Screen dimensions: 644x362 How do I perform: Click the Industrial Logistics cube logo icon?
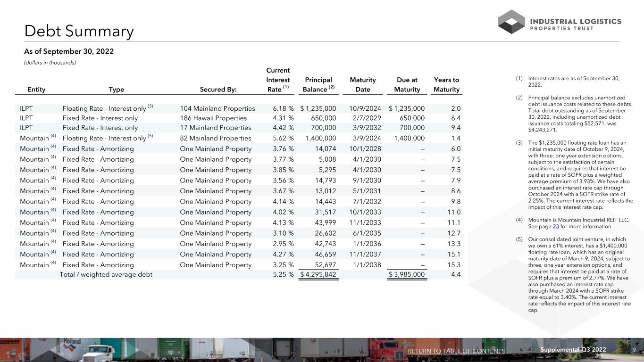click(x=511, y=22)
